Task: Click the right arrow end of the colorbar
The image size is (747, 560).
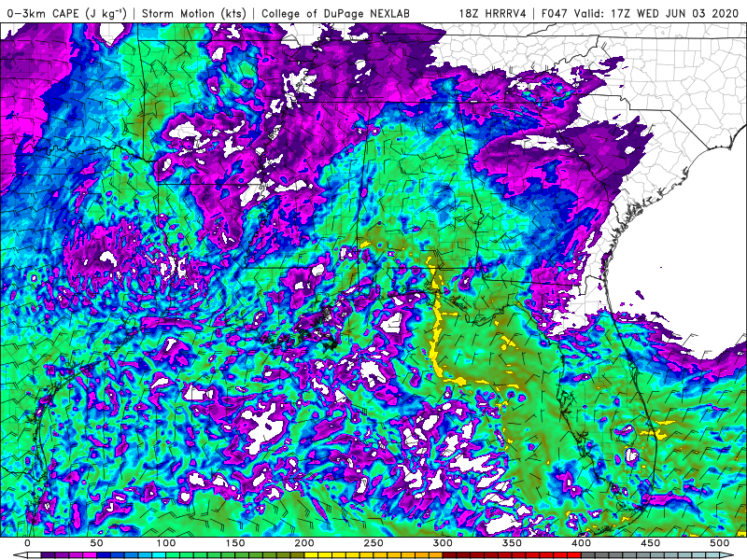Action: [x=726, y=555]
